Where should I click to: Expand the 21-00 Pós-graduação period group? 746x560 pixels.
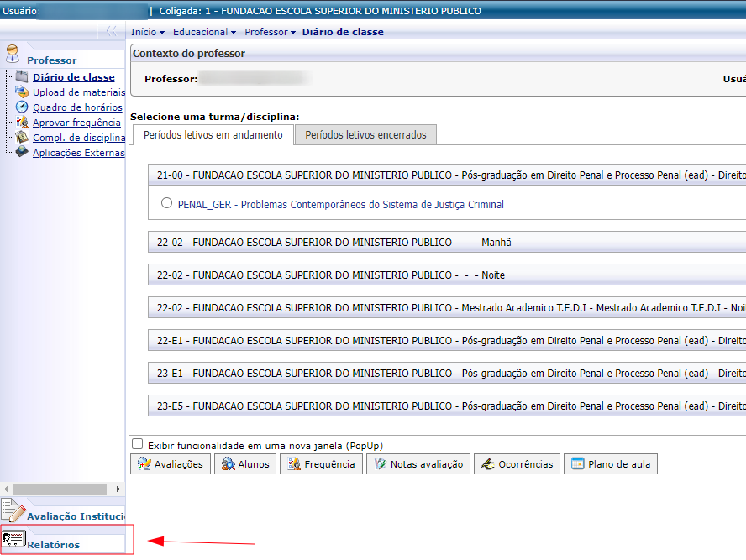tap(447, 175)
